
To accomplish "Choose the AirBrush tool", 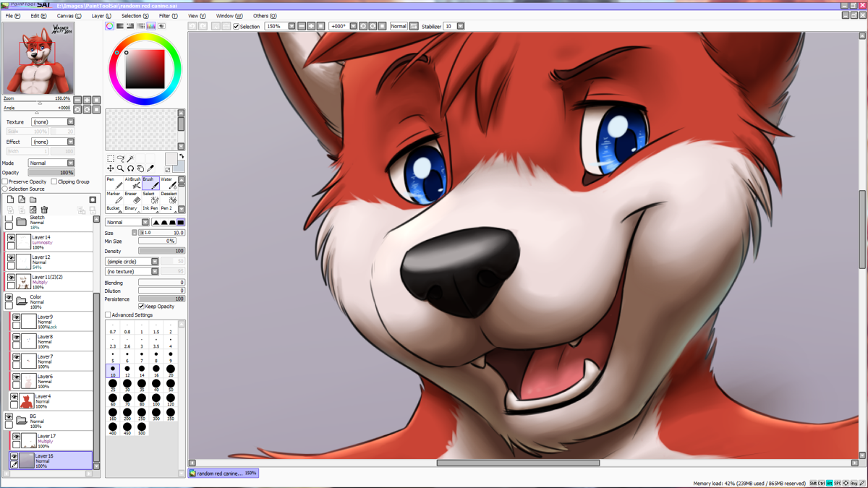I will pyautogui.click(x=133, y=183).
